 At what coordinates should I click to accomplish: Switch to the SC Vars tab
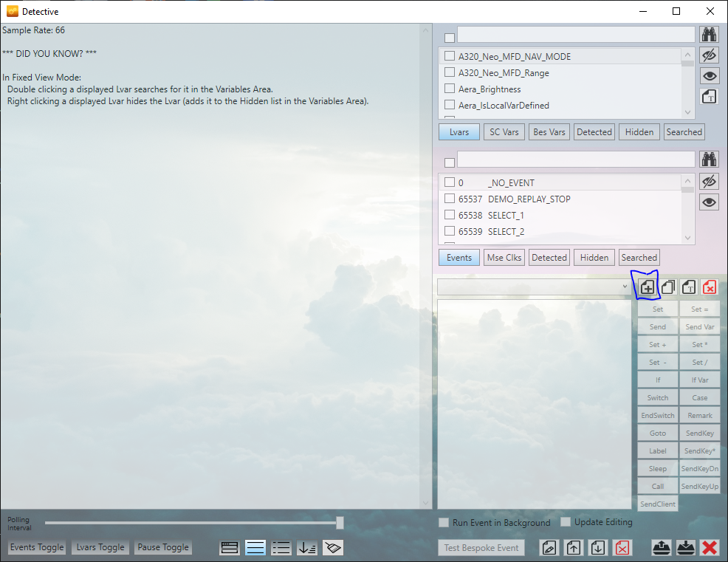[504, 132]
